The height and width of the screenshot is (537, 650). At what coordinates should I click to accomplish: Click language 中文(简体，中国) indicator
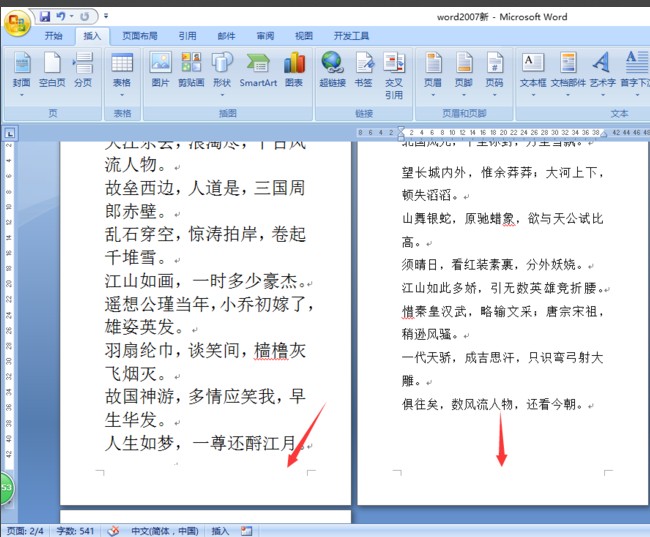[x=165, y=531]
